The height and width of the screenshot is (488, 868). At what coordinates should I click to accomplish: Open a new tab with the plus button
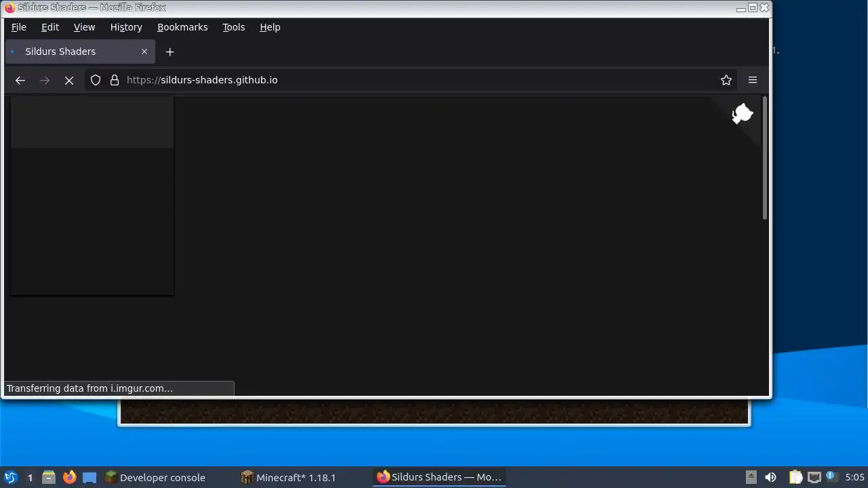point(170,52)
